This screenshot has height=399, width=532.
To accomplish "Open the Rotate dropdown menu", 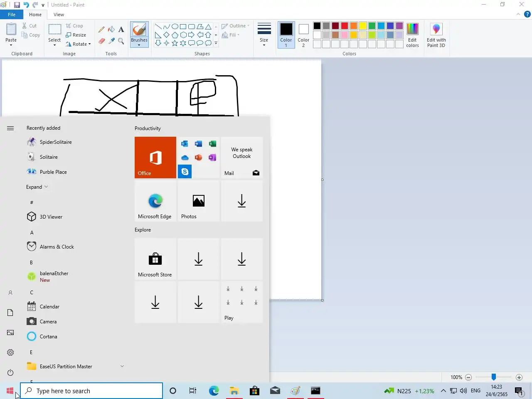I will 78,44.
